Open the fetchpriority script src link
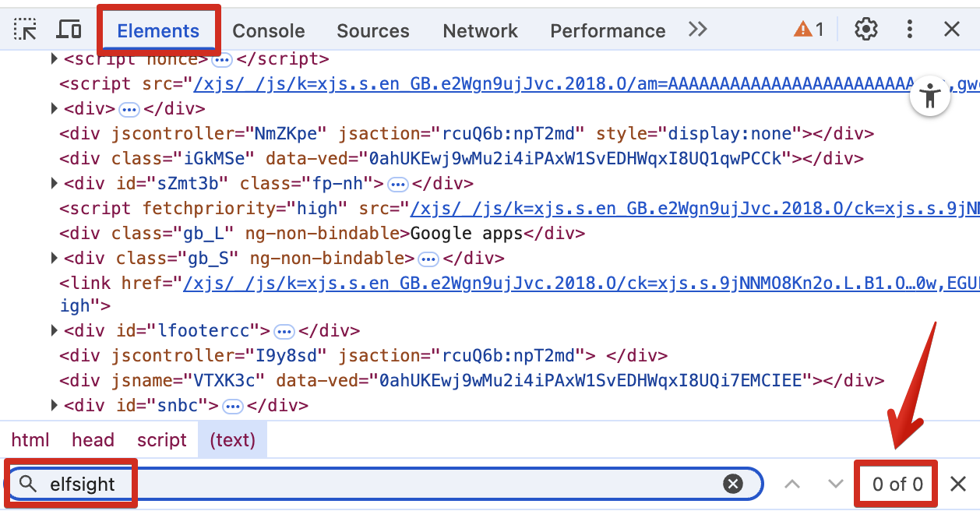Viewport: 980px width, 511px height. 694,209
